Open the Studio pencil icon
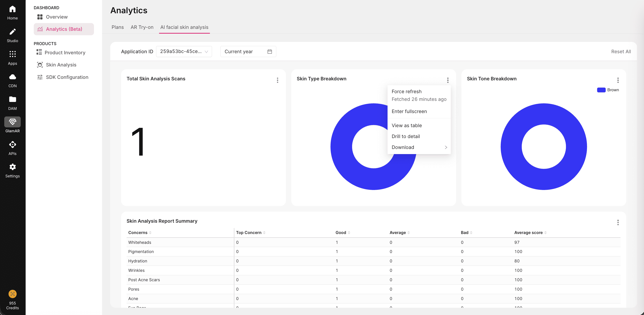Image resolution: width=644 pixels, height=315 pixels. pos(13,32)
